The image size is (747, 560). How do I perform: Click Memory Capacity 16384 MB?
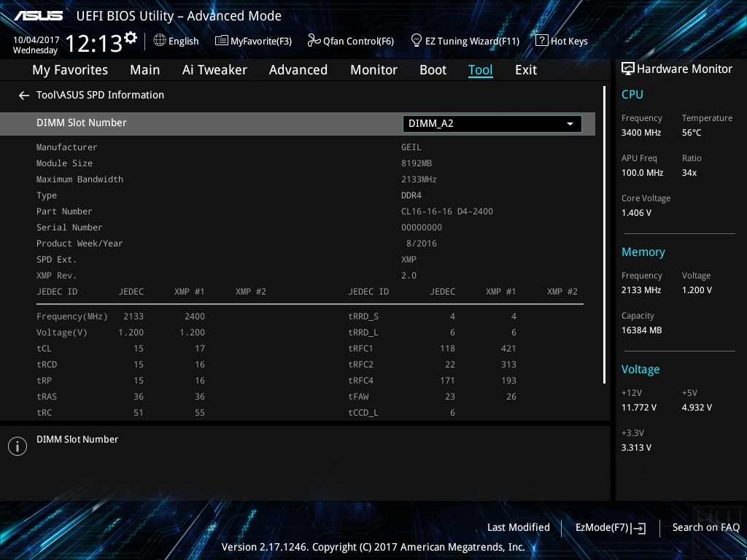pos(641,330)
